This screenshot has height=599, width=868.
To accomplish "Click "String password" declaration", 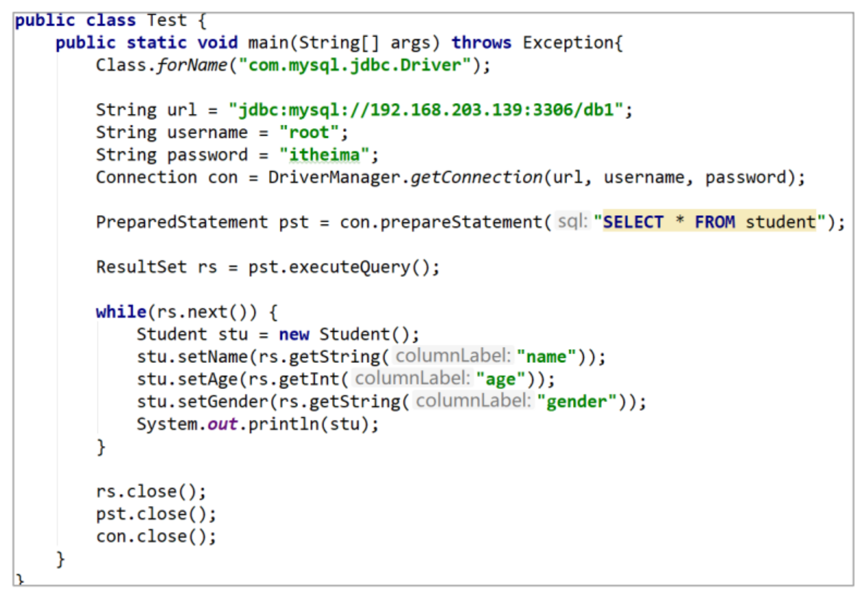I will click(x=172, y=155).
